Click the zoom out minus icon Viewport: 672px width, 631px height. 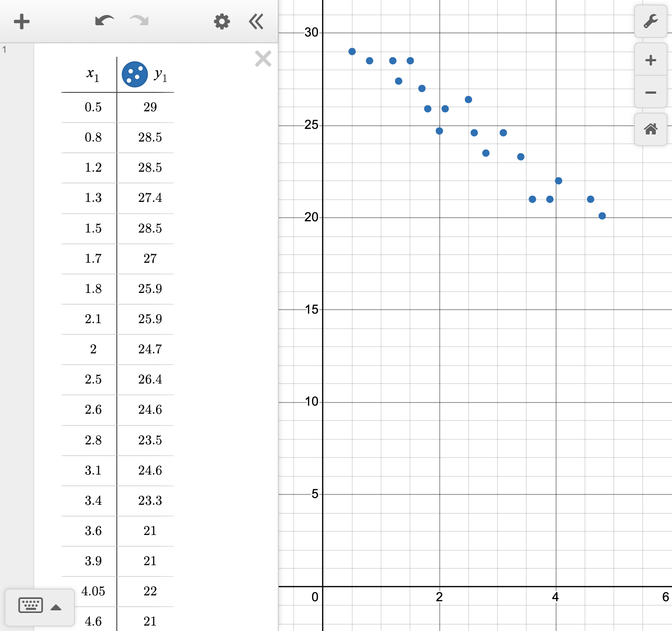click(650, 92)
